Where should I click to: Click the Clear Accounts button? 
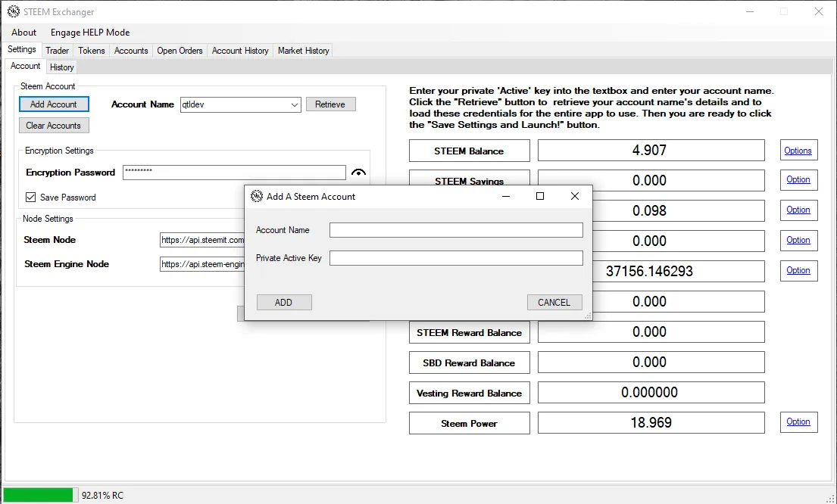(54, 126)
